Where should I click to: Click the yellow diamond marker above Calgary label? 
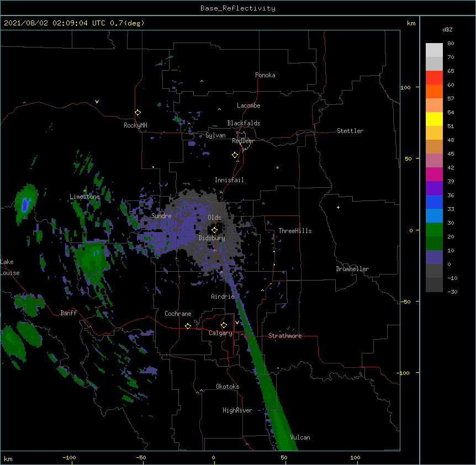click(224, 325)
